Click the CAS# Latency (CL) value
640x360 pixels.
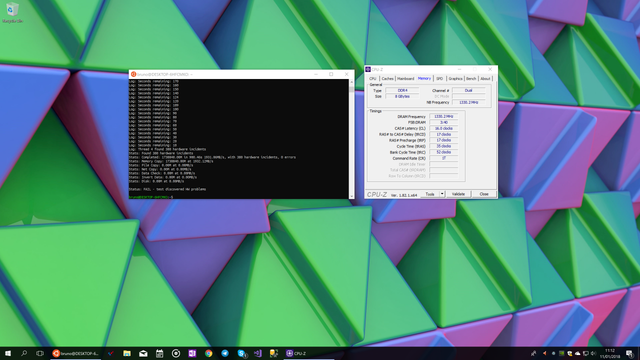click(x=444, y=128)
